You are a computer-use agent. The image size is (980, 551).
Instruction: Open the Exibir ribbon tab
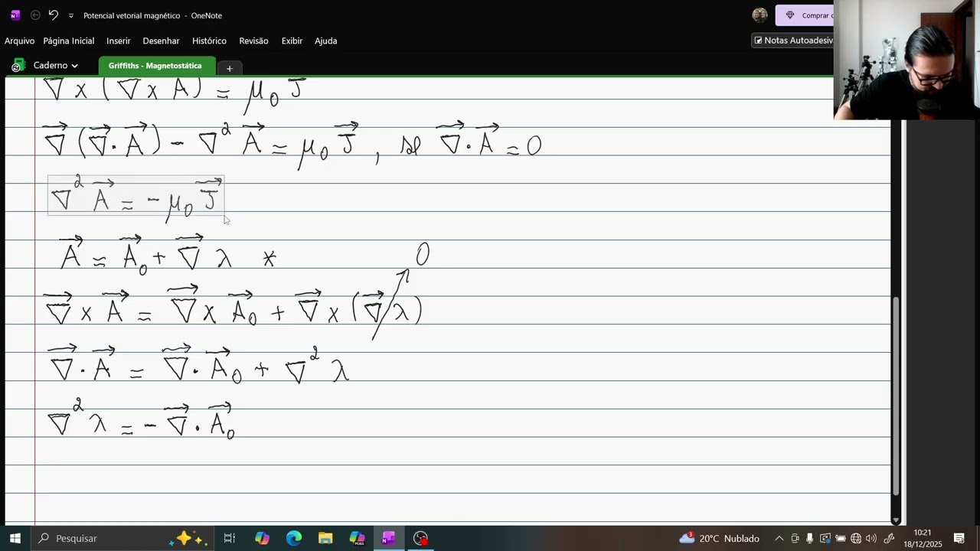[292, 41]
